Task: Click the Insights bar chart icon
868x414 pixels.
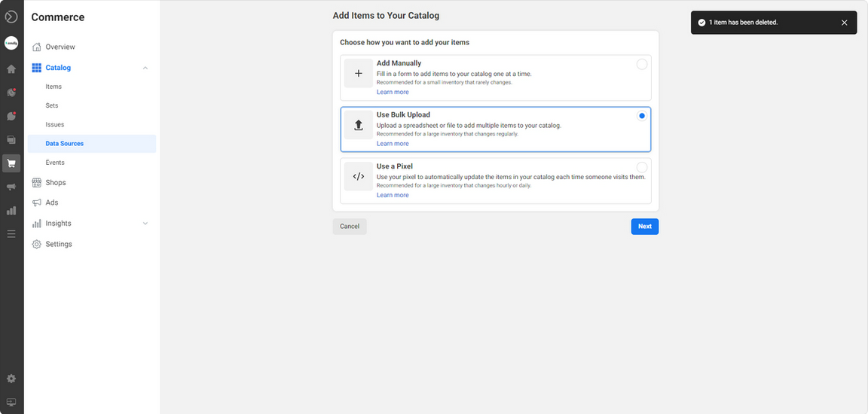Action: 36,224
